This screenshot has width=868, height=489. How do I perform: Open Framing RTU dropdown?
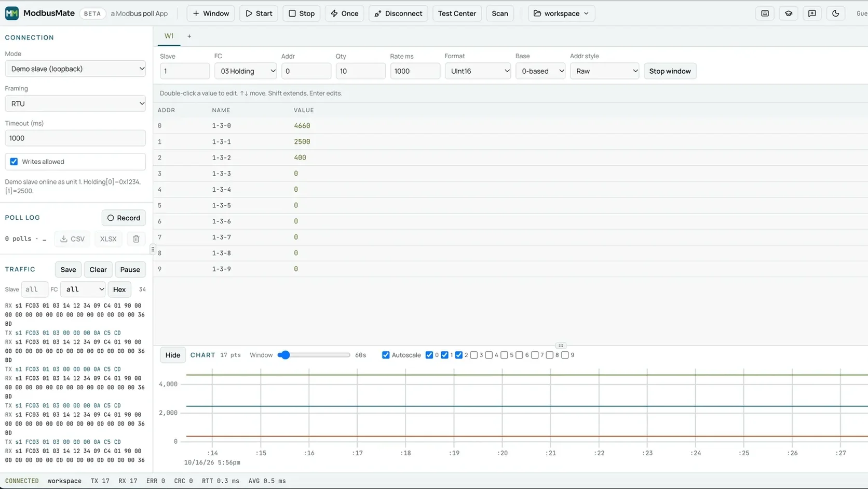click(75, 103)
